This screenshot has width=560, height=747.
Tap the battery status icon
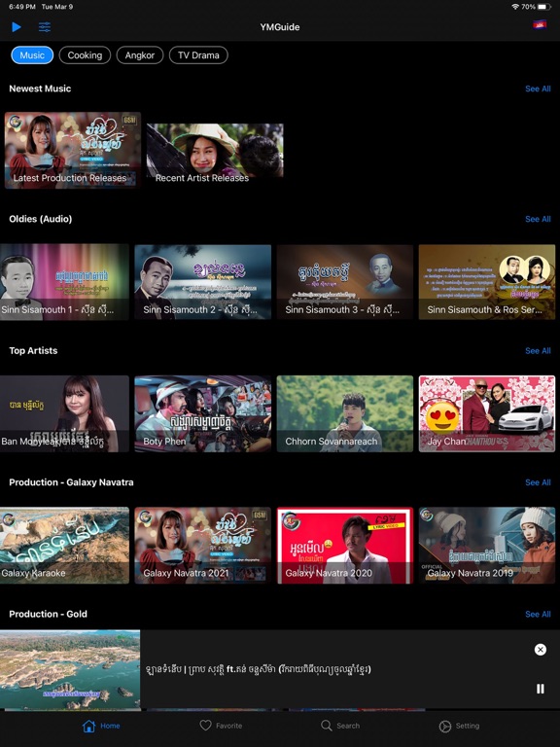click(x=544, y=7)
